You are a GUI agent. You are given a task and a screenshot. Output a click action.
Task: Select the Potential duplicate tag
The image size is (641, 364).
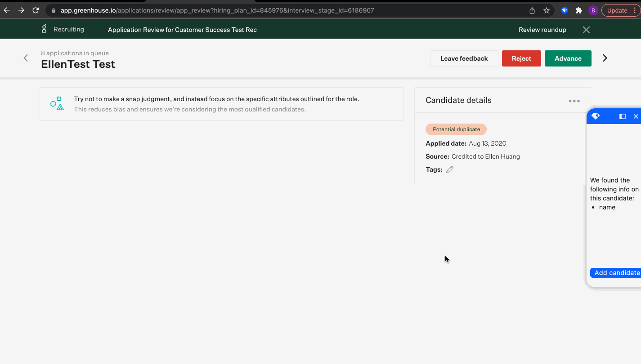point(456,129)
